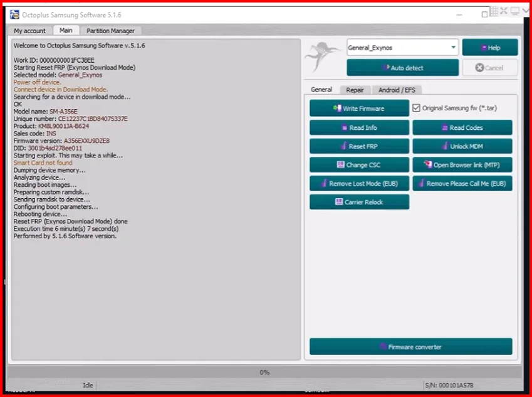
Task: Click the Firmware version: A356EXXU9DZE8 line
Action: [61, 140]
